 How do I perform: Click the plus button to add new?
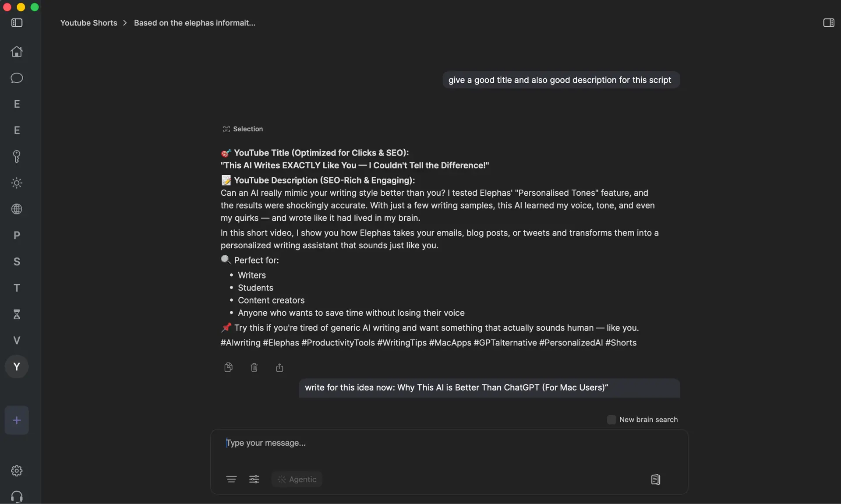coord(17,420)
